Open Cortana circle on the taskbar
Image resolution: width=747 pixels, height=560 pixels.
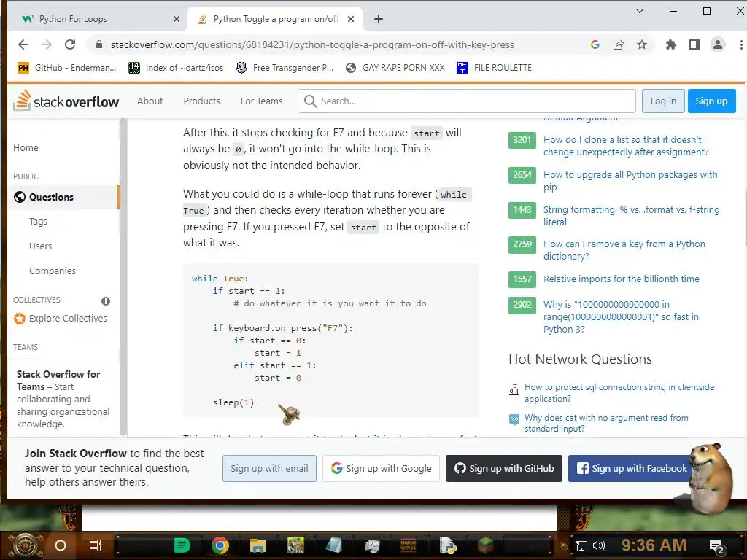[x=61, y=545]
